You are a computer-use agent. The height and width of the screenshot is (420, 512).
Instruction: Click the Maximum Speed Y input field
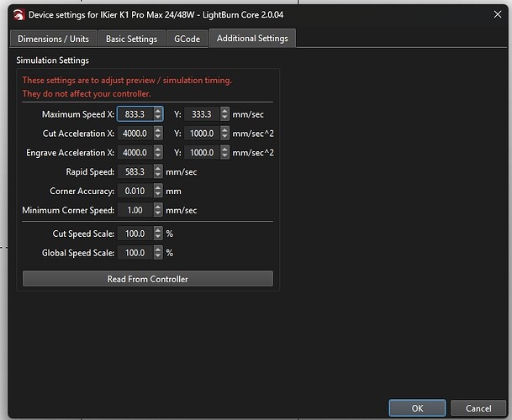202,114
